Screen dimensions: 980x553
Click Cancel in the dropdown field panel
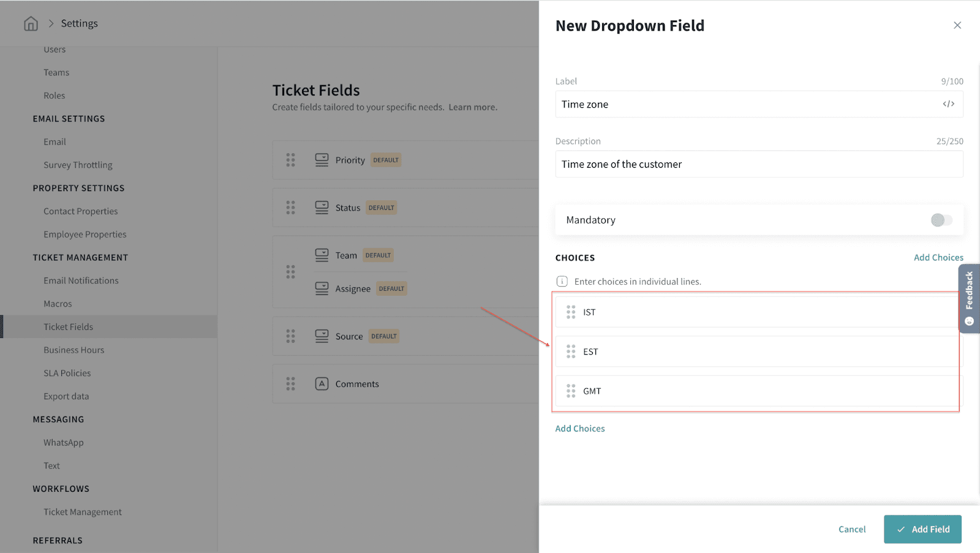coord(852,529)
